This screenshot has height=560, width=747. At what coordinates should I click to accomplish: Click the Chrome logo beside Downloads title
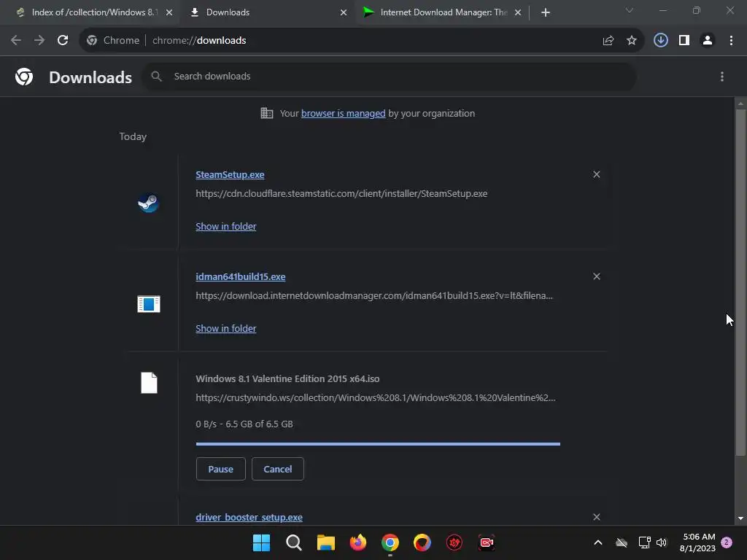click(x=24, y=77)
